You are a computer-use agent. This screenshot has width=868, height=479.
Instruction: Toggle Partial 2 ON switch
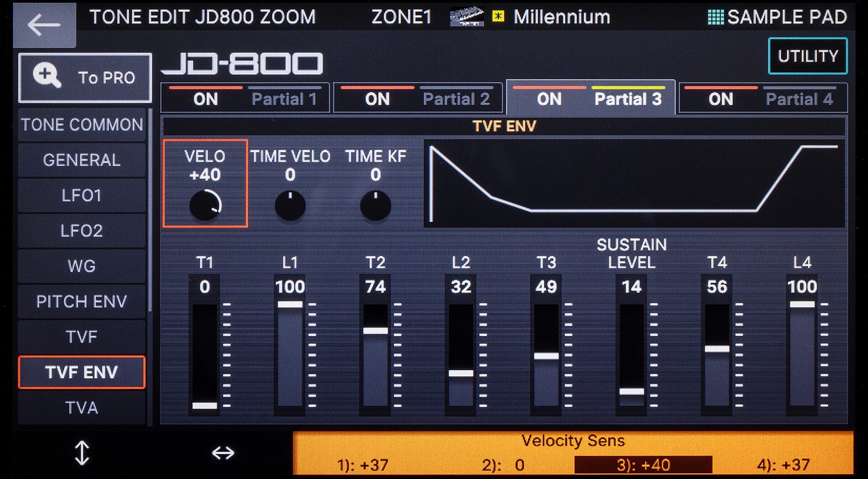pos(377,99)
